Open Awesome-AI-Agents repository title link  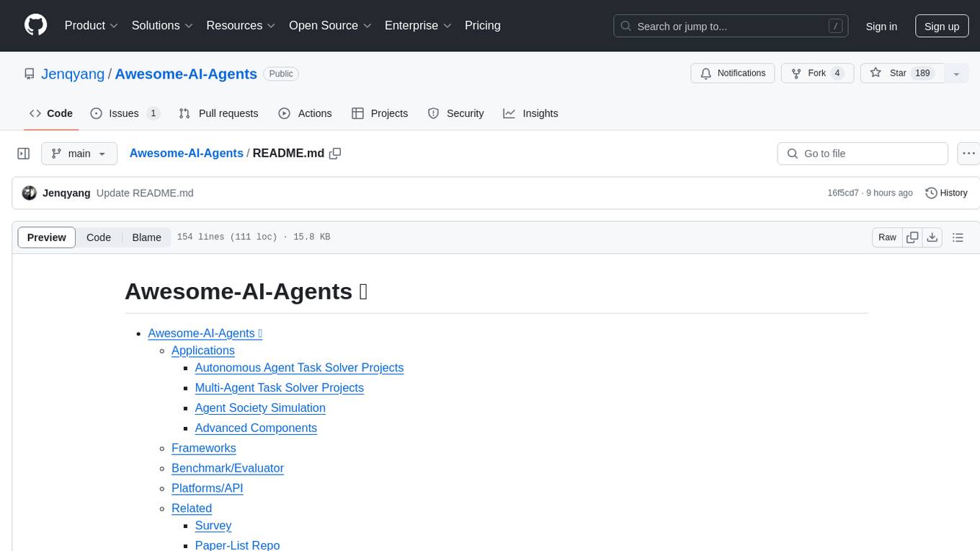pyautogui.click(x=186, y=74)
